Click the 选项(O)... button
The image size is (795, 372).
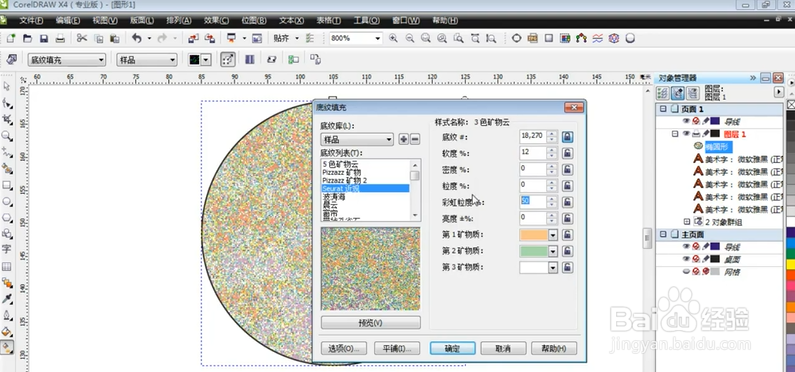coord(344,349)
